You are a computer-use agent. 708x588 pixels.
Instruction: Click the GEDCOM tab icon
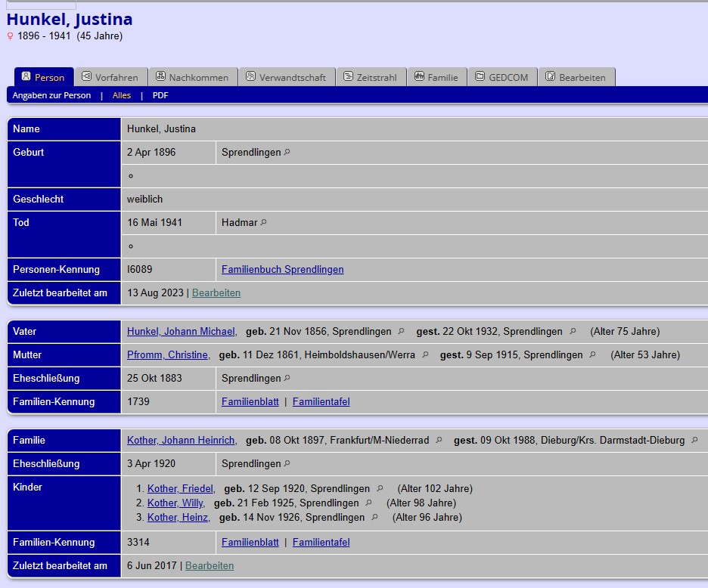point(480,76)
